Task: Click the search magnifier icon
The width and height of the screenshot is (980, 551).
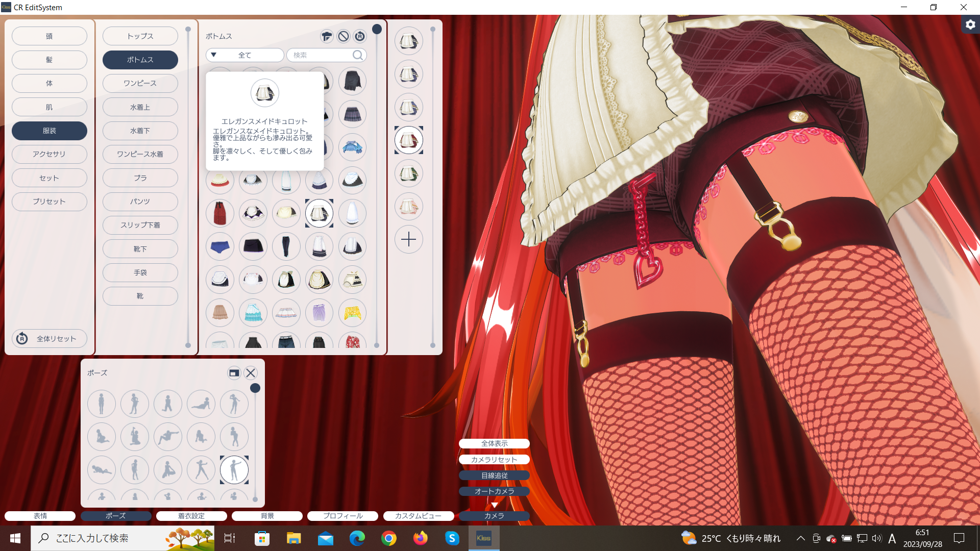Action: pos(358,55)
